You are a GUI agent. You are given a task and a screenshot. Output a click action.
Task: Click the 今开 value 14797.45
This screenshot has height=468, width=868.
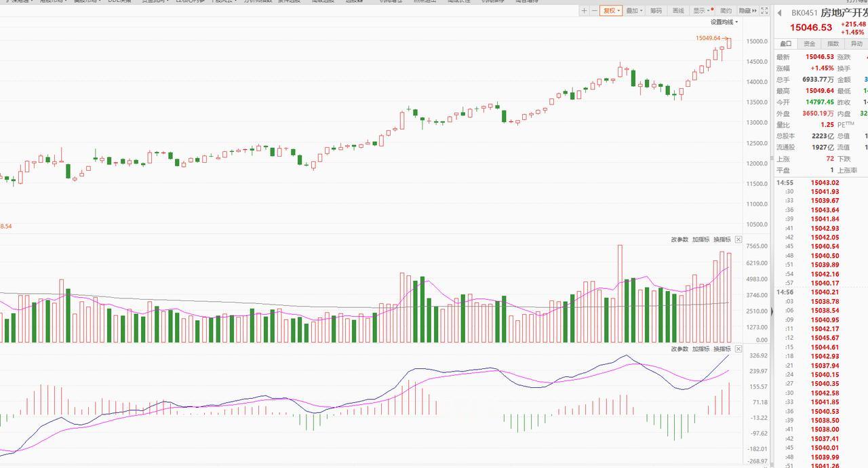pyautogui.click(x=820, y=102)
